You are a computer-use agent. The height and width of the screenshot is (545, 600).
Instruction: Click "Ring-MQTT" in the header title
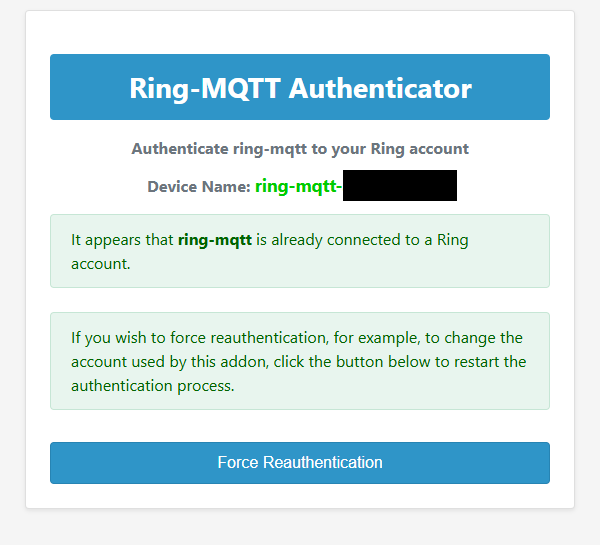204,88
